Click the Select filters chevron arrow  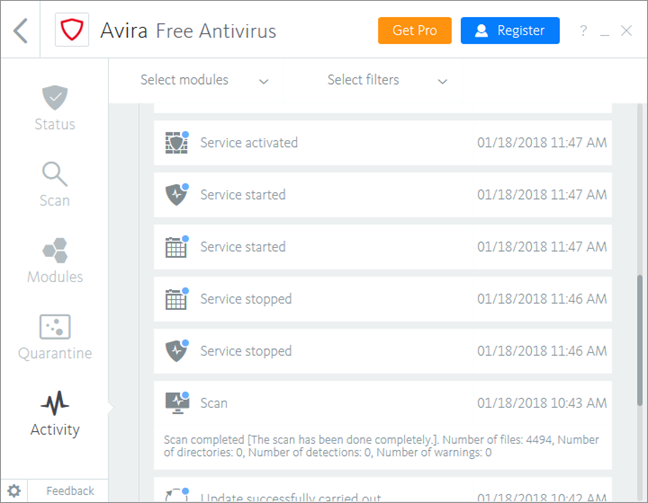click(x=443, y=81)
